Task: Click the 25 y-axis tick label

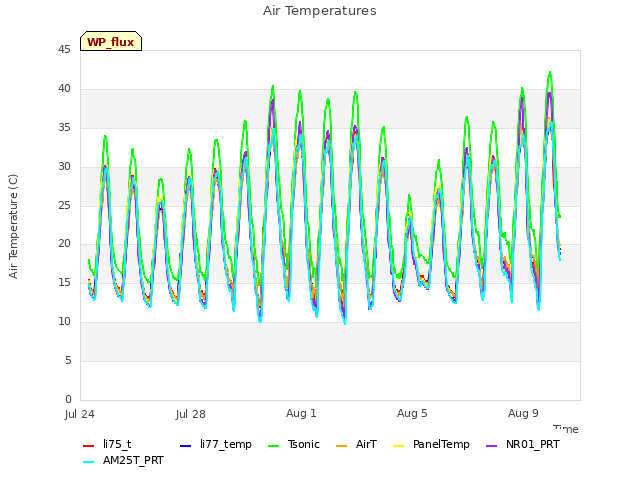Action: coord(64,205)
